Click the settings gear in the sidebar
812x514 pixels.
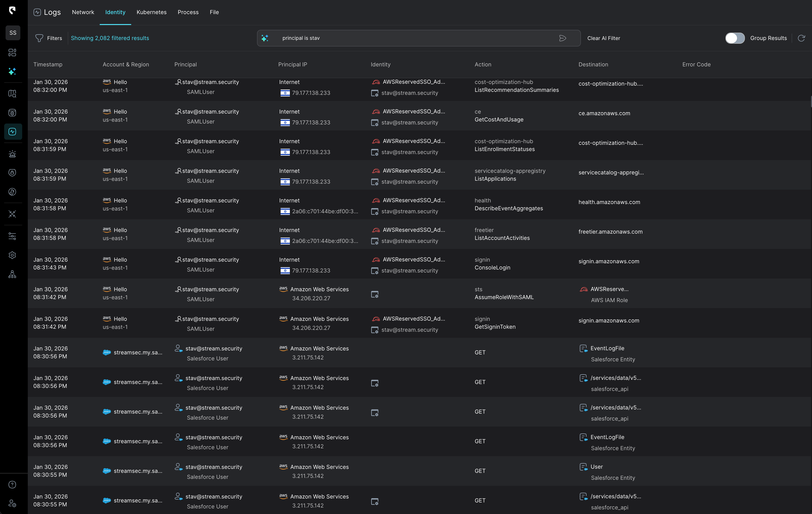click(x=12, y=255)
